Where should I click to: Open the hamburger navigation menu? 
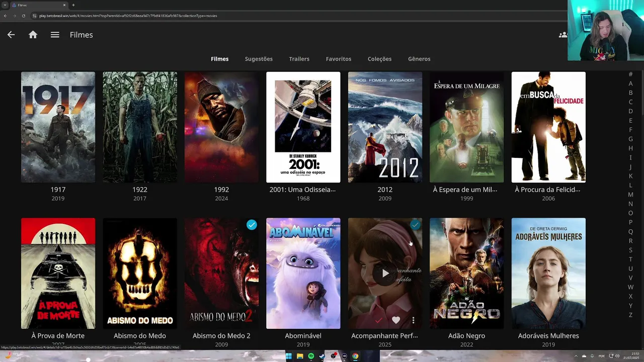click(x=55, y=35)
